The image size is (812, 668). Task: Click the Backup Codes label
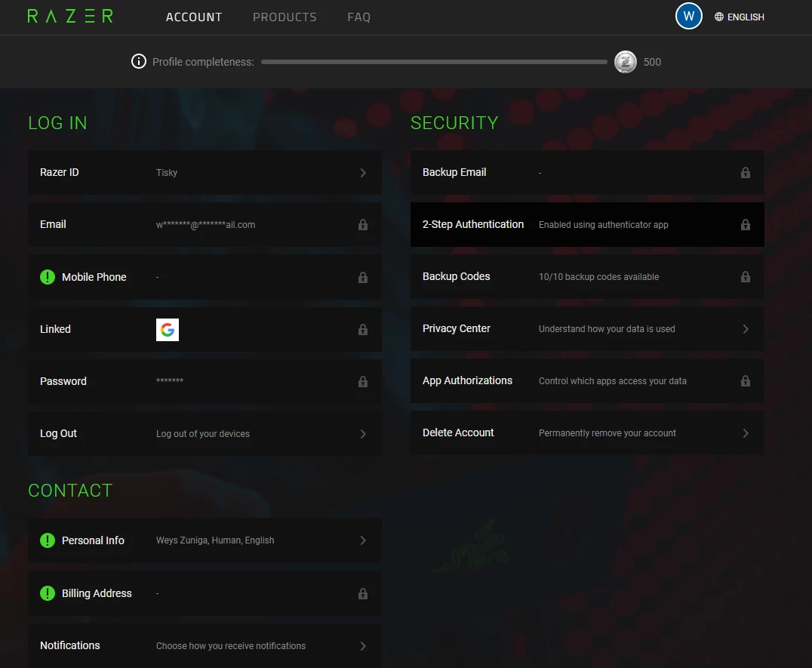click(x=457, y=276)
